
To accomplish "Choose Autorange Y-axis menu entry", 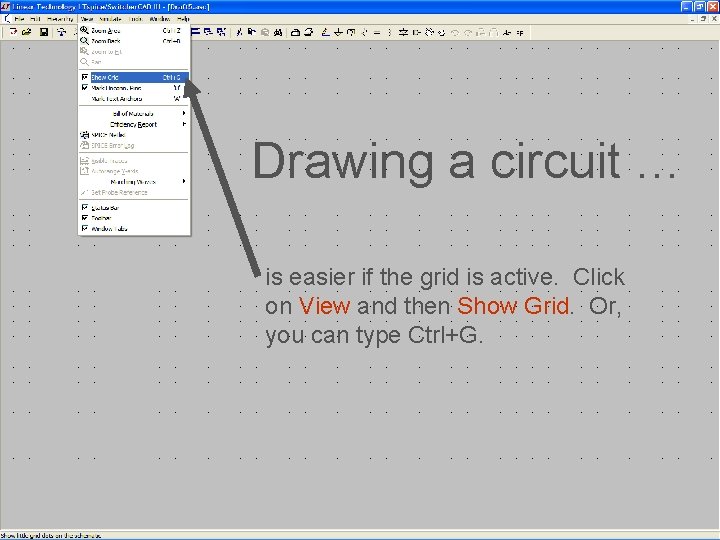I will (134, 171).
